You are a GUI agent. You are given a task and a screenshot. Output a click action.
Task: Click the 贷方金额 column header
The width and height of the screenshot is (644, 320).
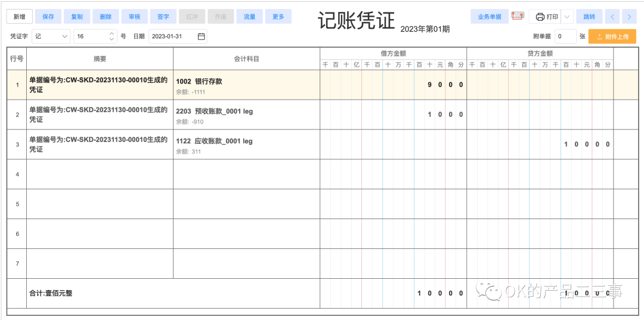point(540,54)
